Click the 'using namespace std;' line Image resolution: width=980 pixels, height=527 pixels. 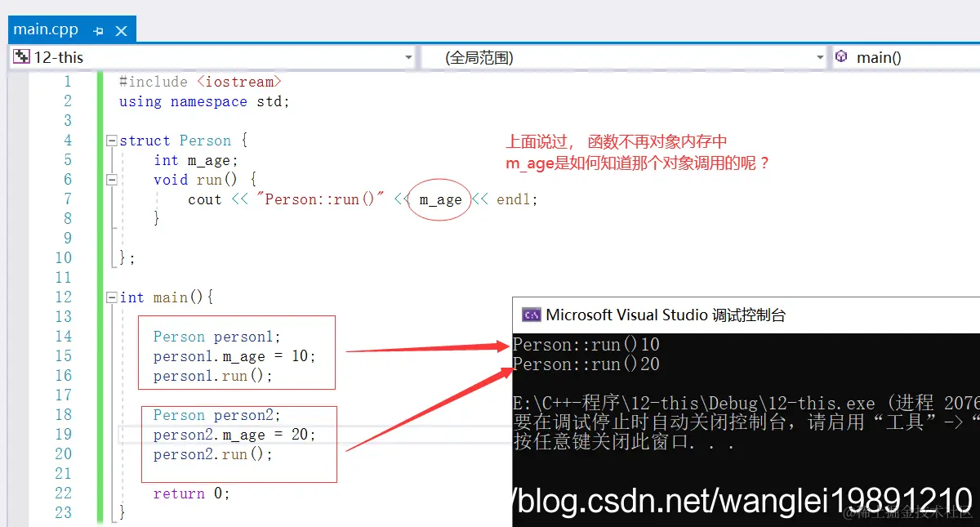click(204, 101)
